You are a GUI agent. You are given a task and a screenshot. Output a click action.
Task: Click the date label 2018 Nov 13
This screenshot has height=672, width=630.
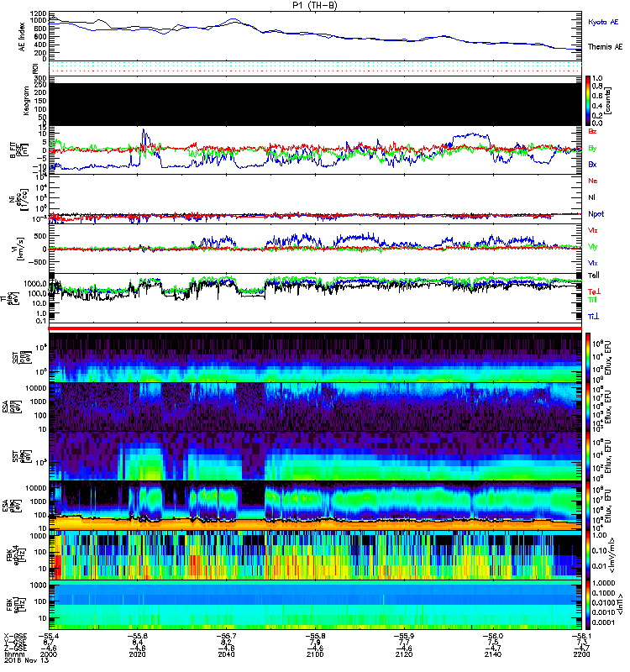[27, 660]
